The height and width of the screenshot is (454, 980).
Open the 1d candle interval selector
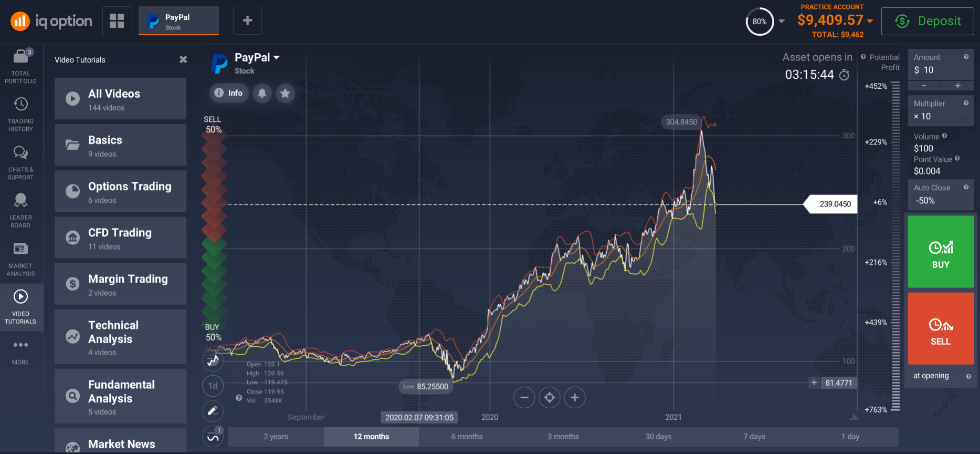[x=213, y=386]
